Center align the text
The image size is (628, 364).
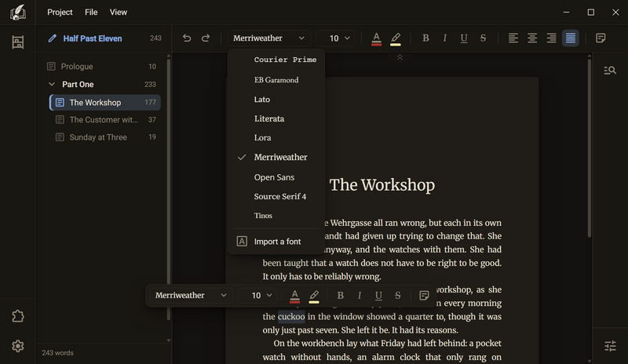pos(532,38)
